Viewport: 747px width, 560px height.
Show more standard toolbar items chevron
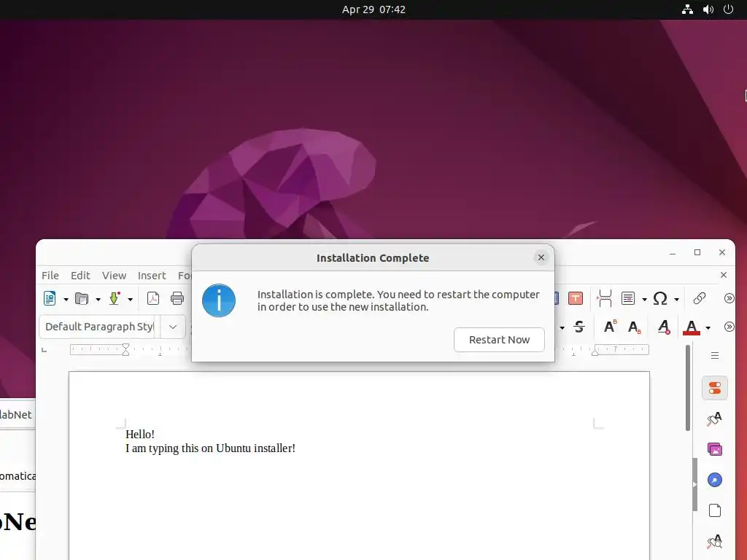point(729,298)
